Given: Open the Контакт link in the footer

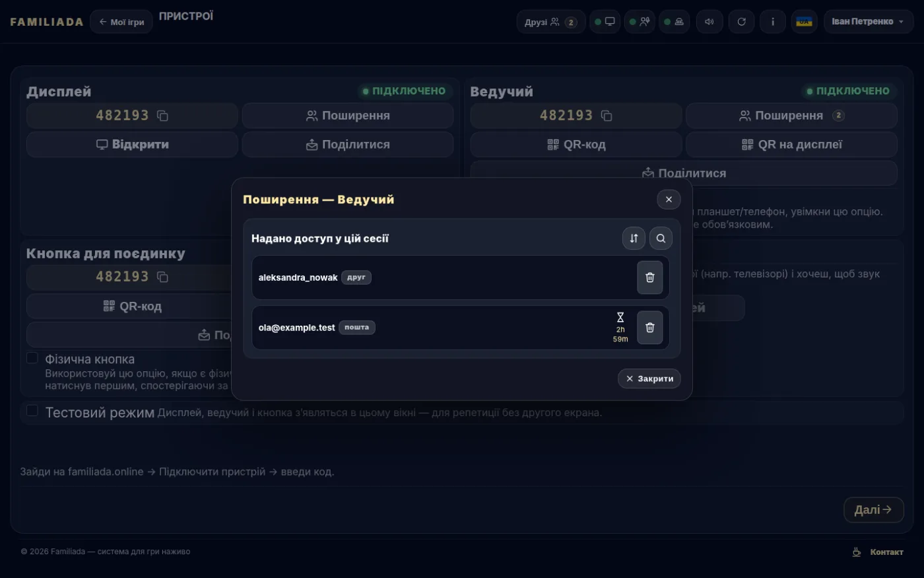Looking at the screenshot, I should tap(886, 552).
